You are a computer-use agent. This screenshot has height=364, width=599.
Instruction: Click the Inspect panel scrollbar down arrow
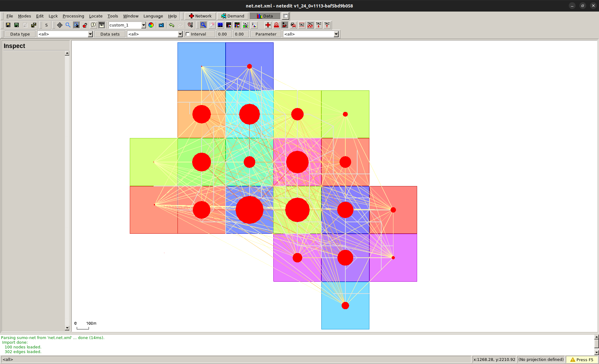67,328
